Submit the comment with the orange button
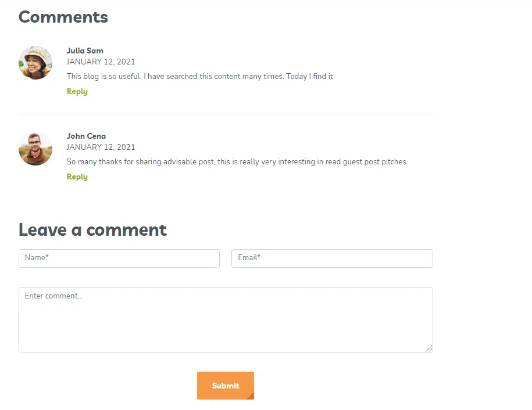The height and width of the screenshot is (410, 532). (226, 386)
